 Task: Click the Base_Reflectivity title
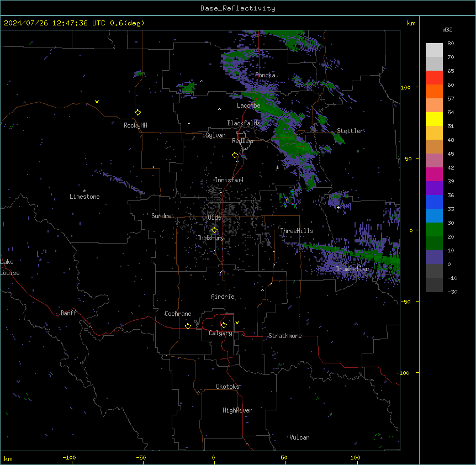click(238, 8)
